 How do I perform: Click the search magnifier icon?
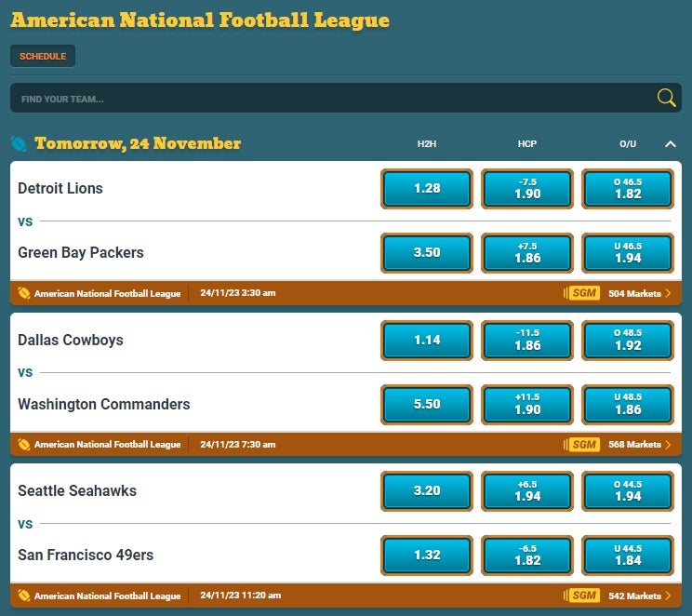point(666,98)
